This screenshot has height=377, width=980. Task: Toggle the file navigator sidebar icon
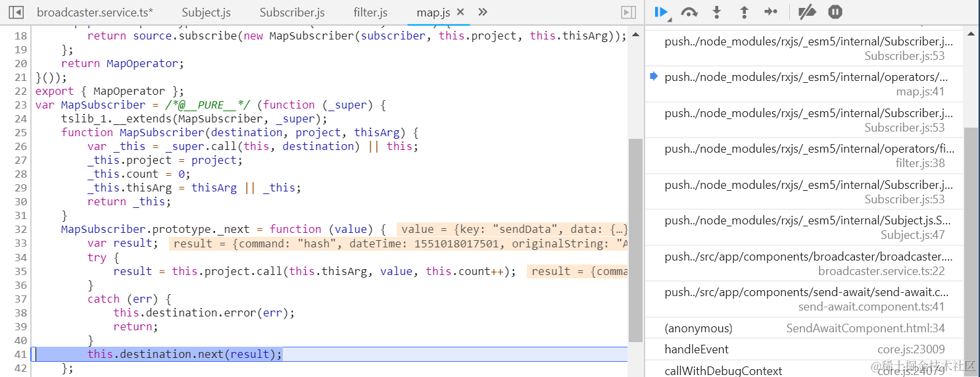click(16, 12)
